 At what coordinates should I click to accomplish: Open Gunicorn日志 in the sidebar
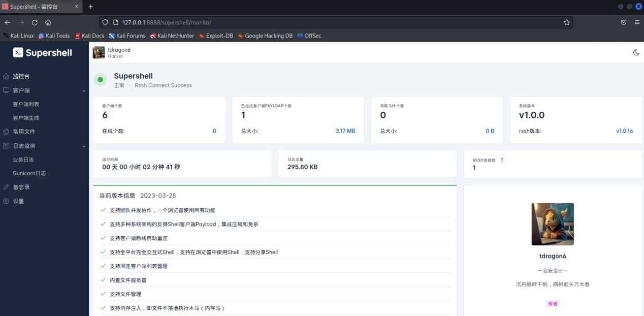[x=29, y=173]
